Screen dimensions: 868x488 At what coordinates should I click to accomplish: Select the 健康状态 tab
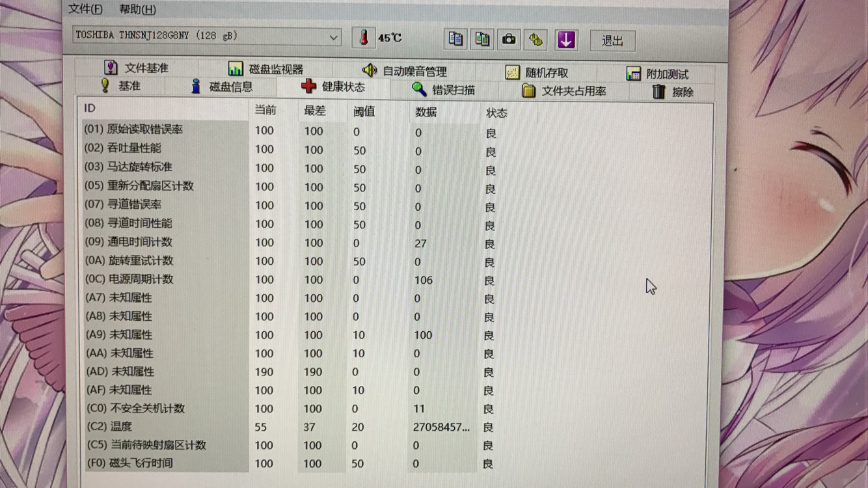pyautogui.click(x=333, y=87)
